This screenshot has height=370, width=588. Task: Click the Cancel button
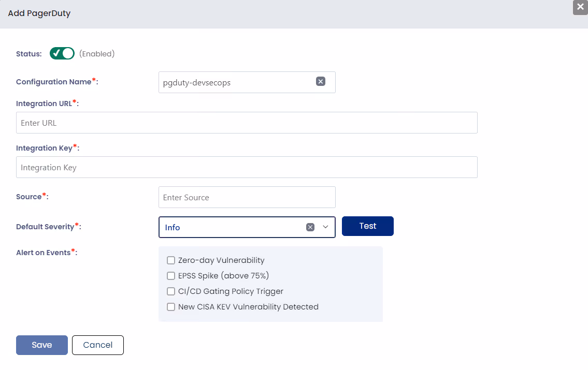click(x=98, y=345)
